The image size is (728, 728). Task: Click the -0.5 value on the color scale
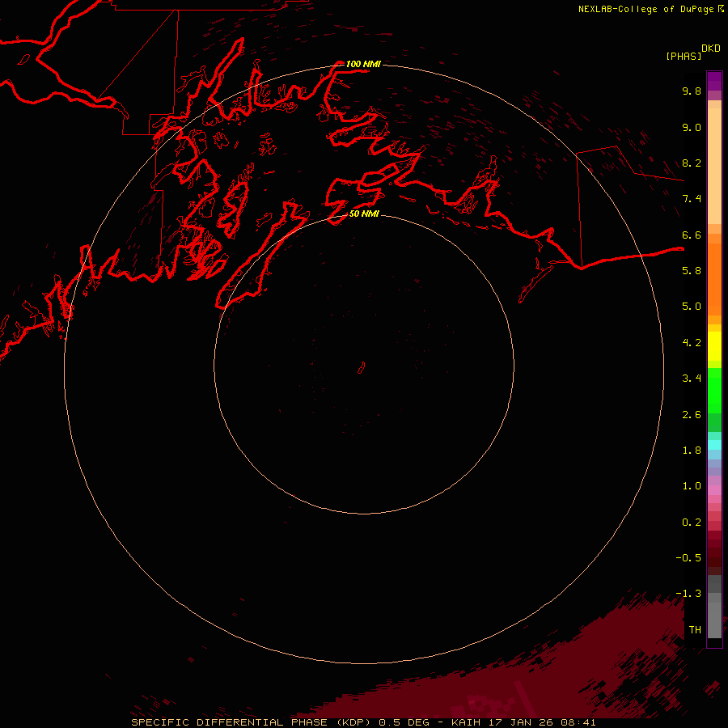(688, 558)
